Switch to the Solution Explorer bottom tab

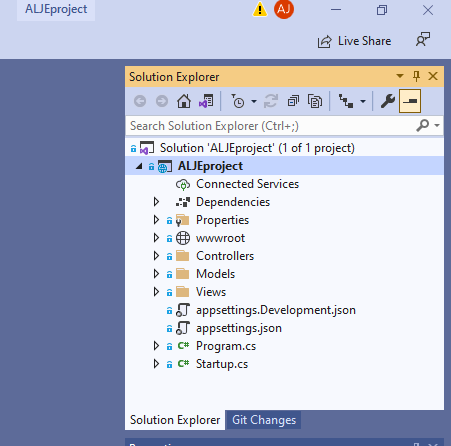(x=175, y=420)
